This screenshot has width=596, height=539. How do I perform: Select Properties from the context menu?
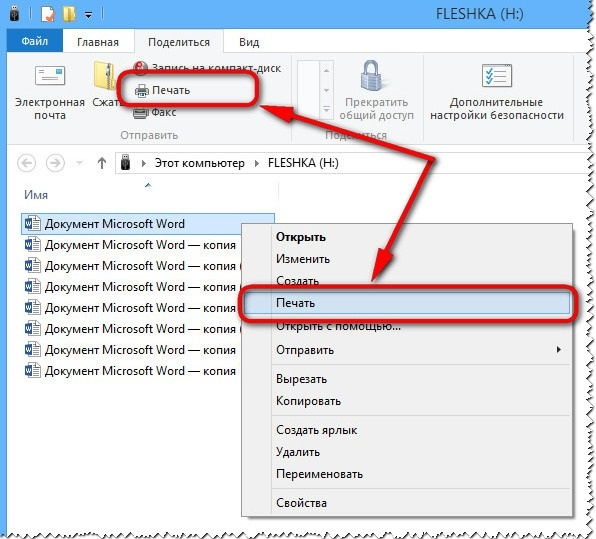point(301,503)
